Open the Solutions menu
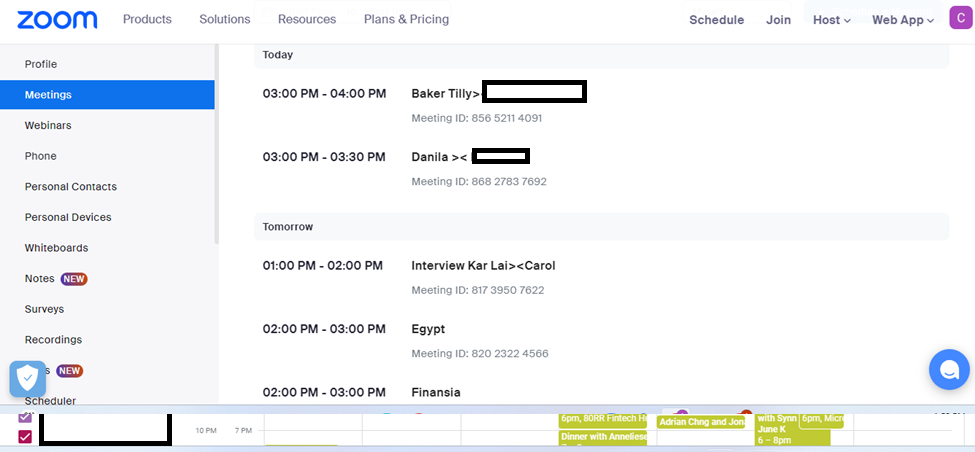Image resolution: width=975 pixels, height=452 pixels. [224, 19]
